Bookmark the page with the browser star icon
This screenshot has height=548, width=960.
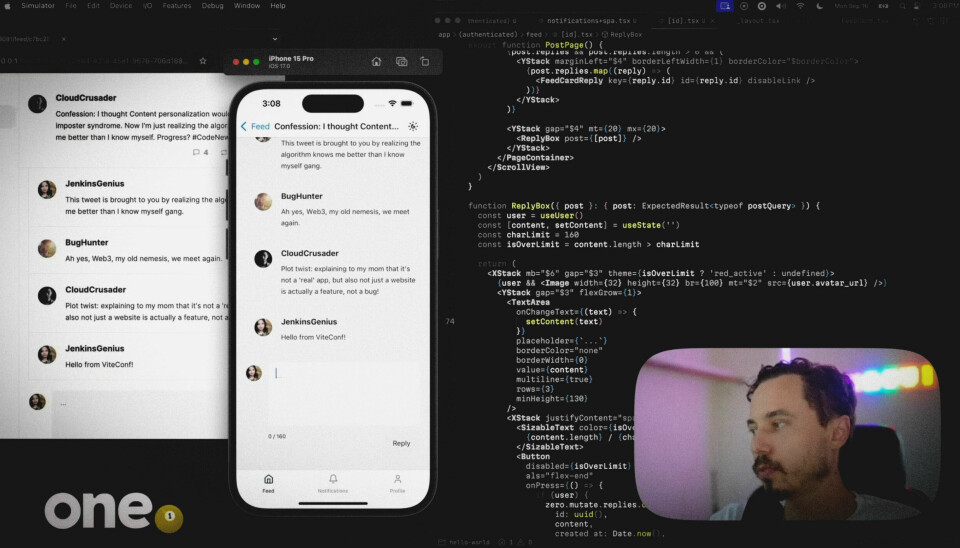tap(203, 61)
